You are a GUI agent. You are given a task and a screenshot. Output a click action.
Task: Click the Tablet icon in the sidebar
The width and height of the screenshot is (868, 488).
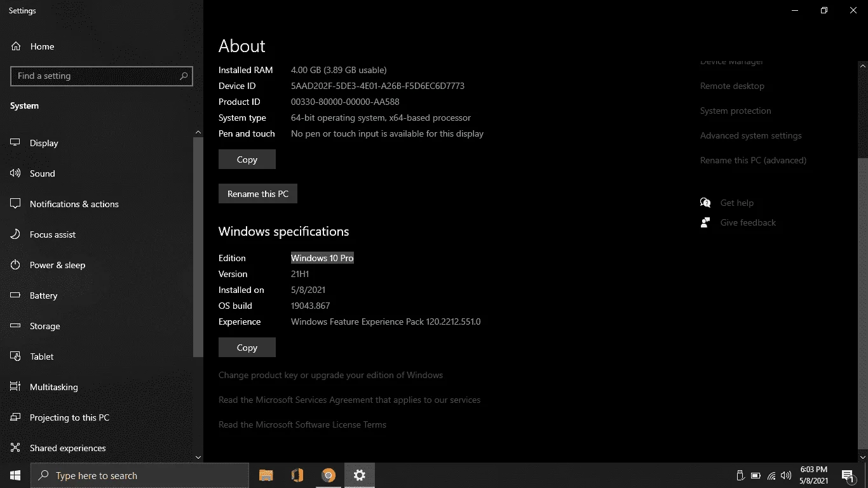tap(16, 356)
